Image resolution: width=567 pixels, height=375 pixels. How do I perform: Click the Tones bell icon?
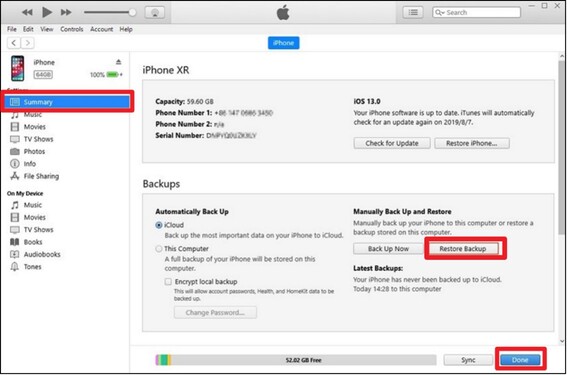[x=14, y=267]
